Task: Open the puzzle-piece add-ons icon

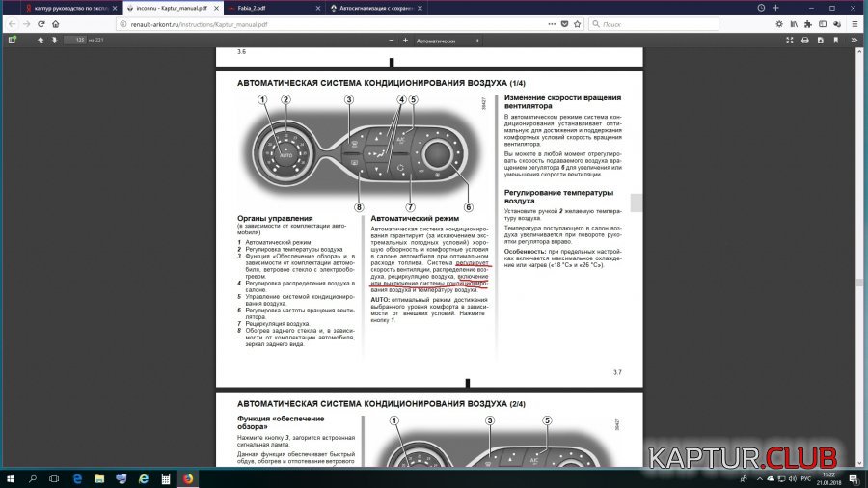Action: click(808, 24)
